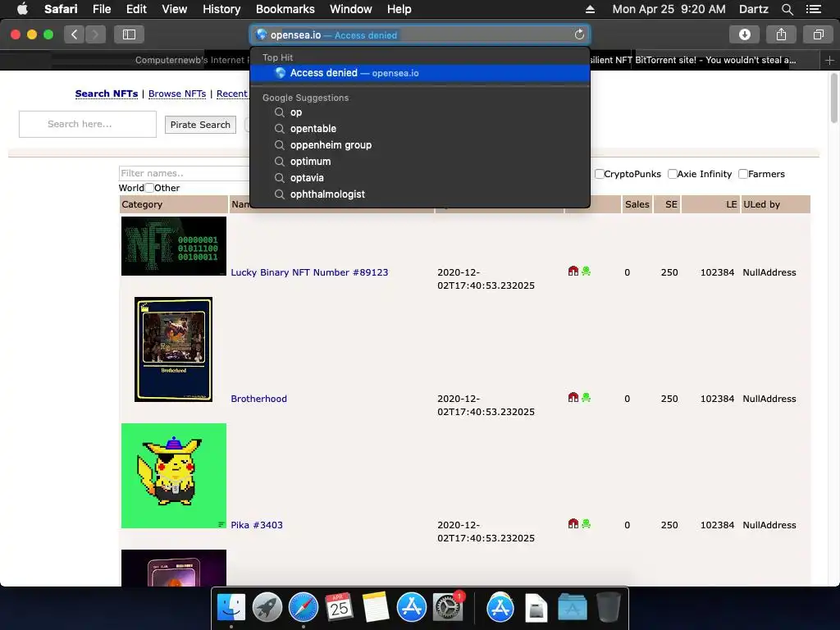840x630 pixels.
Task: Click the green skull icon in Pika #3403 row
Action: point(586,523)
